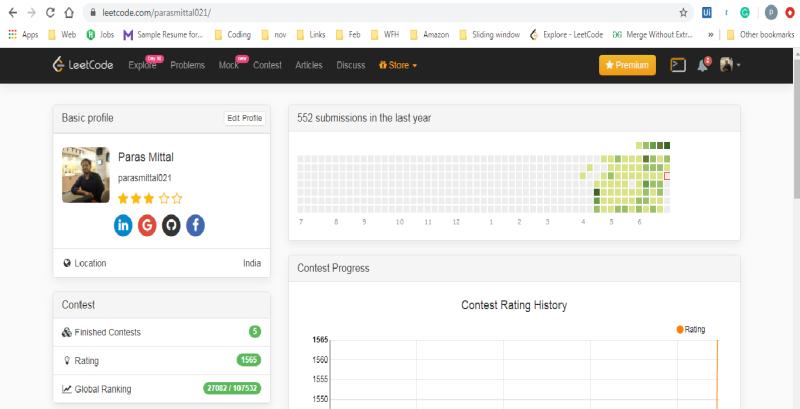Open the Discuss nav item
The height and width of the screenshot is (409, 800).
click(351, 65)
